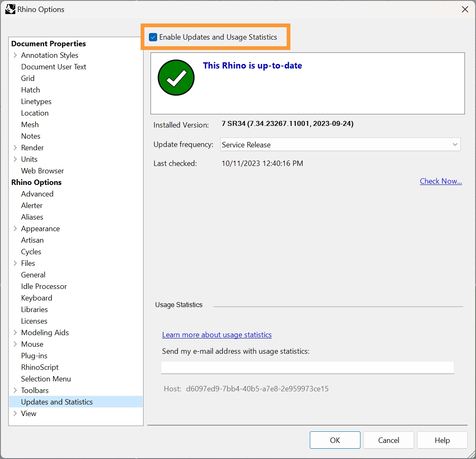This screenshot has width=476, height=459.
Task: Click the Check Now link
Action: coord(441,181)
